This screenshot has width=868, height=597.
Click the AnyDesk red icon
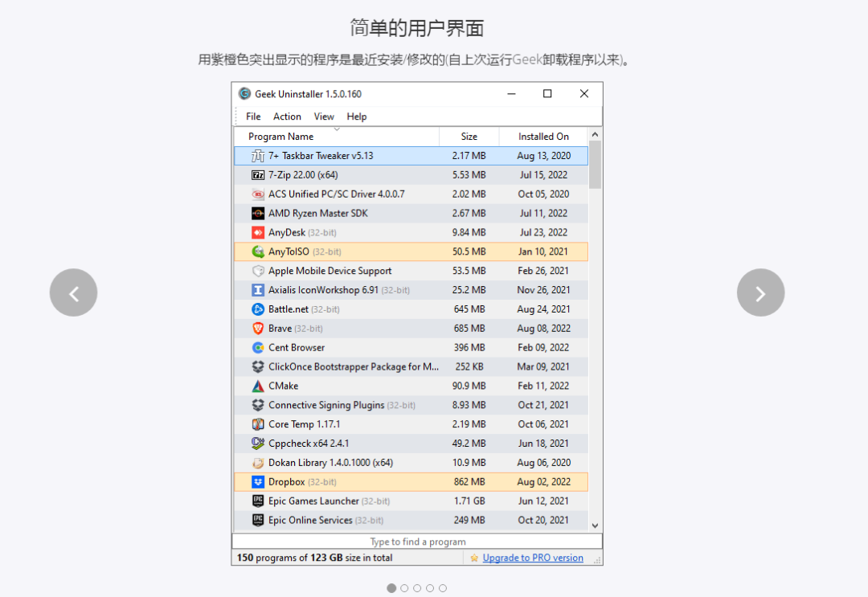click(x=257, y=232)
